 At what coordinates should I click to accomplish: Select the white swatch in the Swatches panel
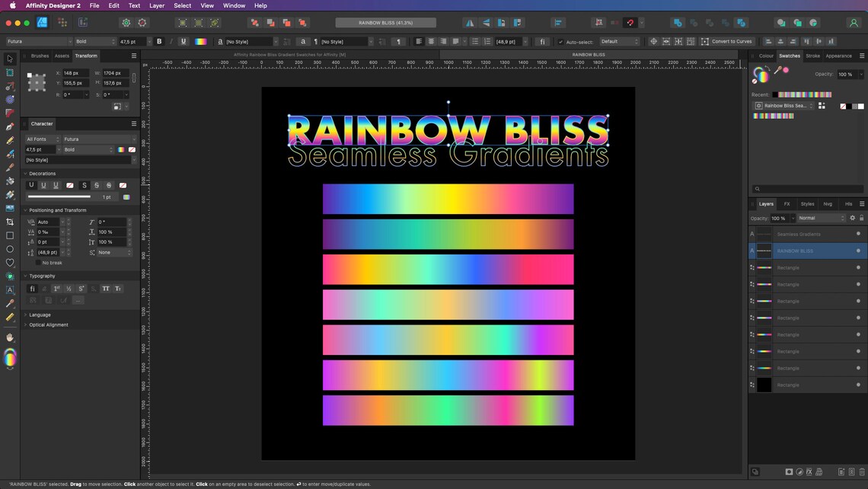tap(861, 106)
